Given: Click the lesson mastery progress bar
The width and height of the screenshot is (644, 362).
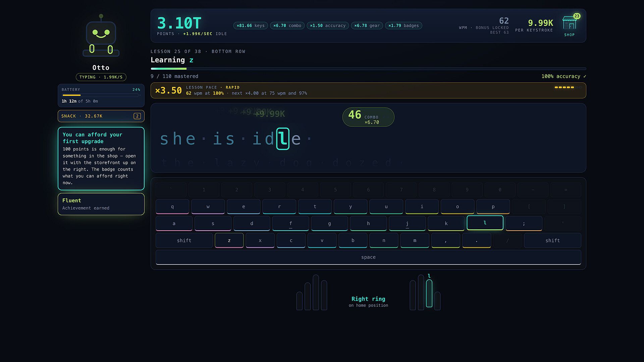Looking at the screenshot, I should click(x=368, y=69).
